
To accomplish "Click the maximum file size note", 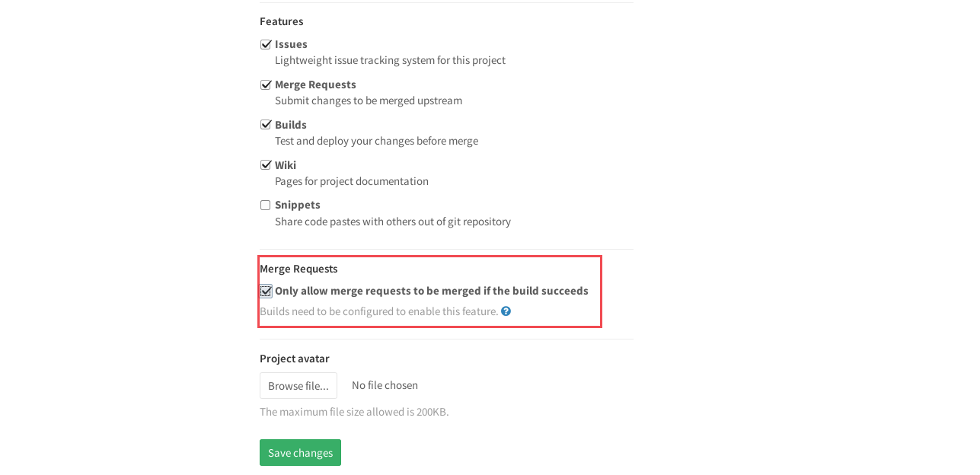I will pyautogui.click(x=353, y=412).
